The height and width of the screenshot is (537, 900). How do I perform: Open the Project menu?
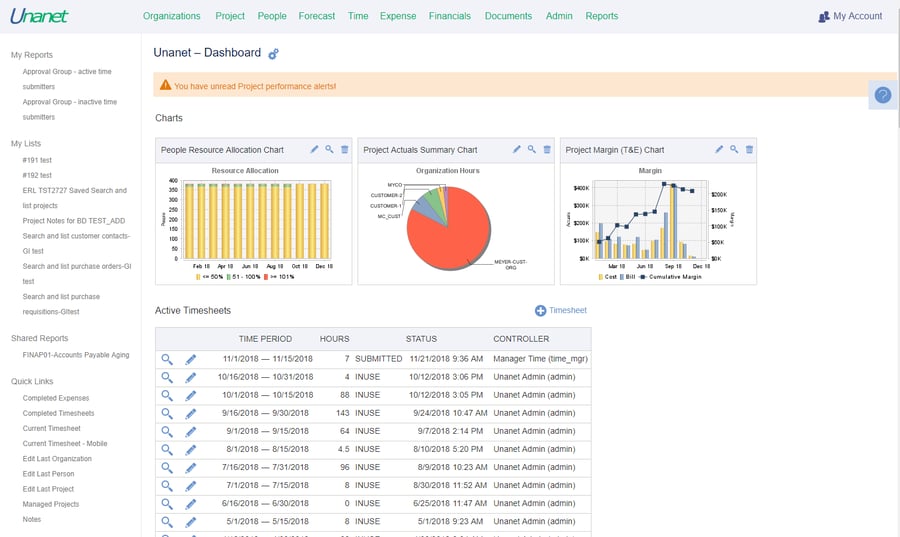[230, 16]
